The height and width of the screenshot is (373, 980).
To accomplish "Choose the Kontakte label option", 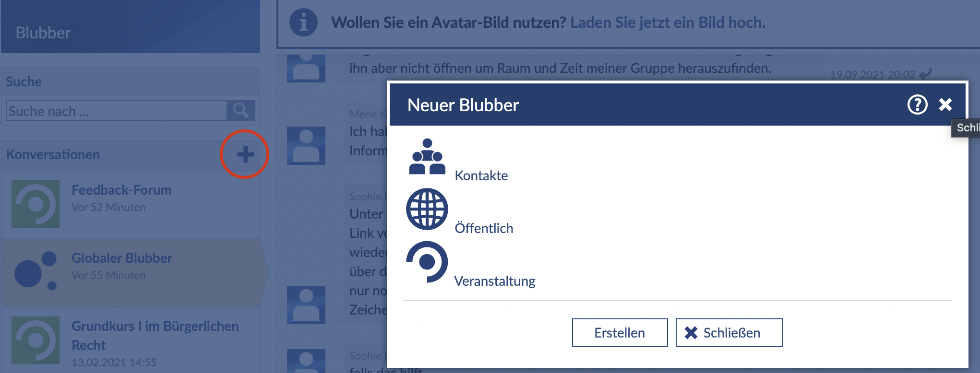I will 481,175.
